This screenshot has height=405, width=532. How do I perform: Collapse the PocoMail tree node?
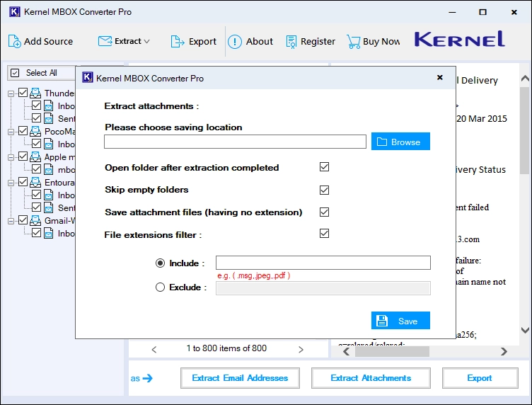(x=11, y=132)
